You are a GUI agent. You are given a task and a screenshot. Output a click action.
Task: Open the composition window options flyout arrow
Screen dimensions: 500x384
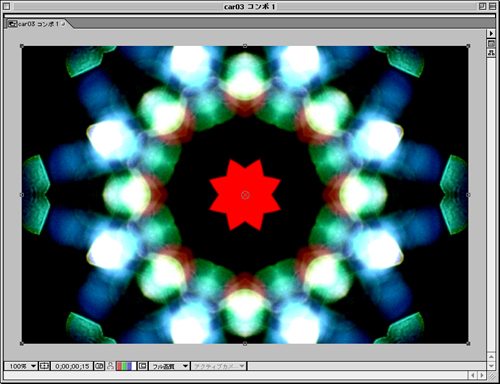tap(491, 33)
